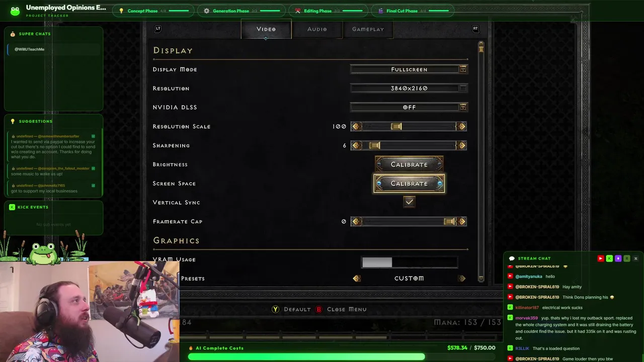Click the yellow Y controller button icon
The height and width of the screenshot is (362, 644).
(275, 309)
